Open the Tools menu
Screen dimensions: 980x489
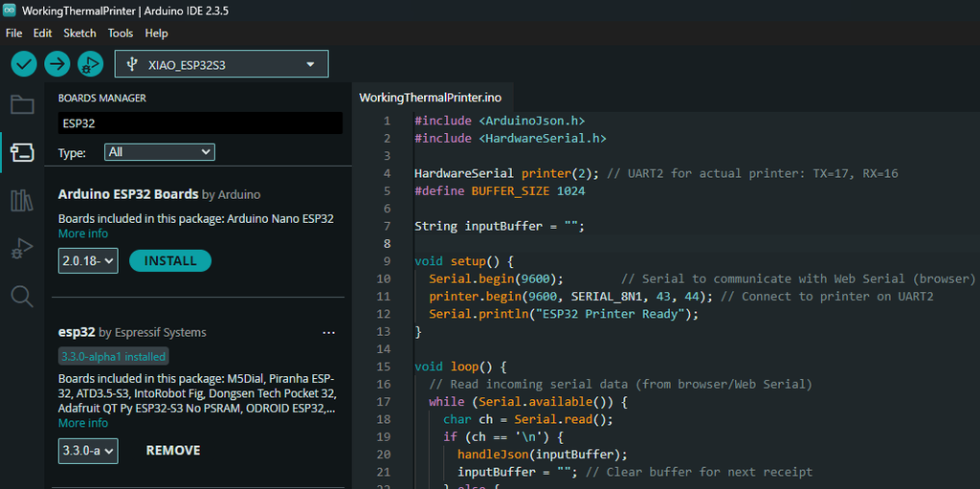(121, 33)
